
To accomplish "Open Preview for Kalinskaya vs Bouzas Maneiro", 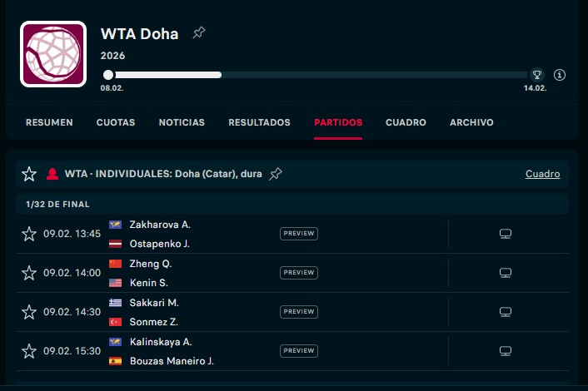I will click(298, 351).
